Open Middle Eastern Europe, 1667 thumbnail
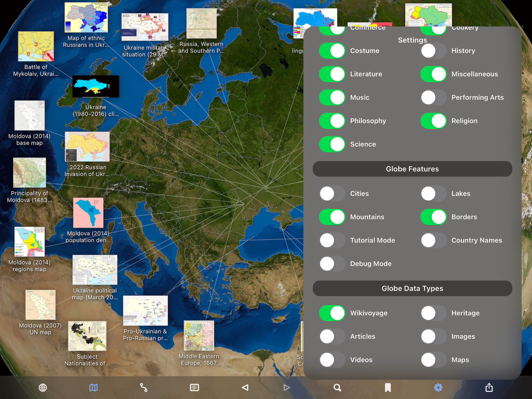Screen dimensions: 532x399 point(199,336)
